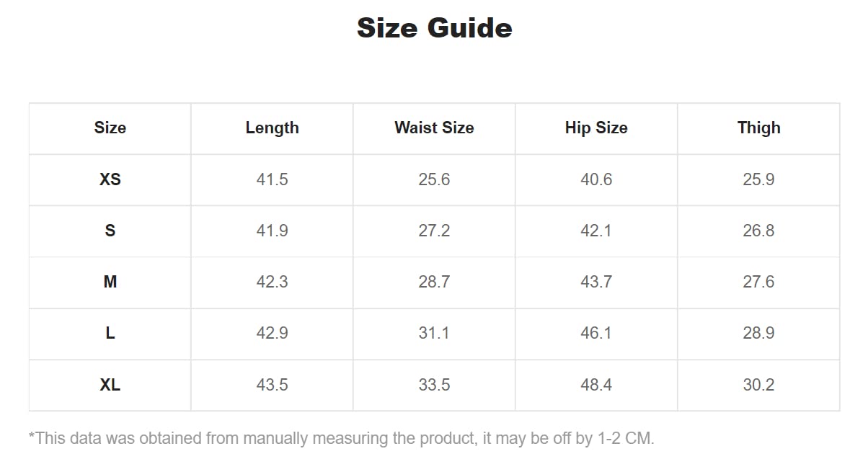The width and height of the screenshot is (868, 472).
Task: Click the XL size row label
Action: click(110, 385)
